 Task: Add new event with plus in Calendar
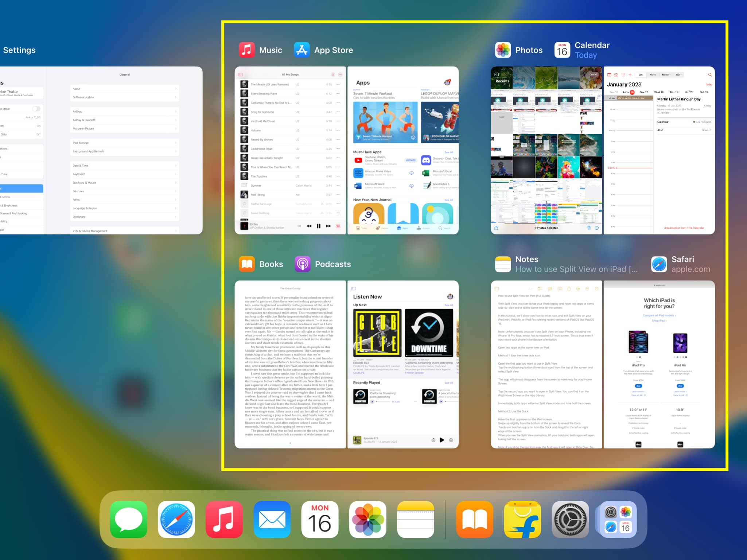coord(630,75)
